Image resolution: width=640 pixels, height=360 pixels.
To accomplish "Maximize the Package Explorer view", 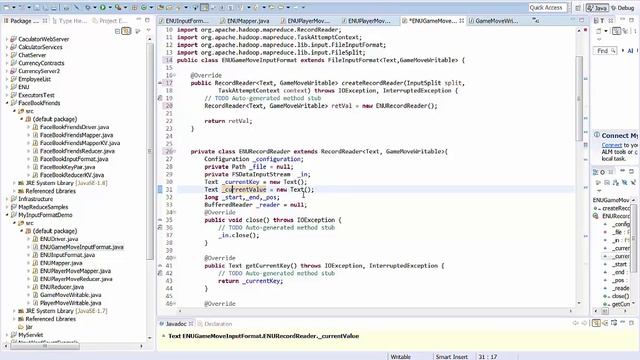I will [x=147, y=20].
